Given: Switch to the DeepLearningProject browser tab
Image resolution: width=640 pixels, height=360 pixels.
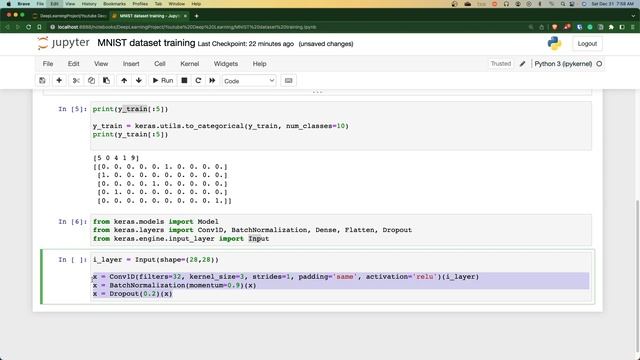Looking at the screenshot, I should pyautogui.click(x=69, y=16).
